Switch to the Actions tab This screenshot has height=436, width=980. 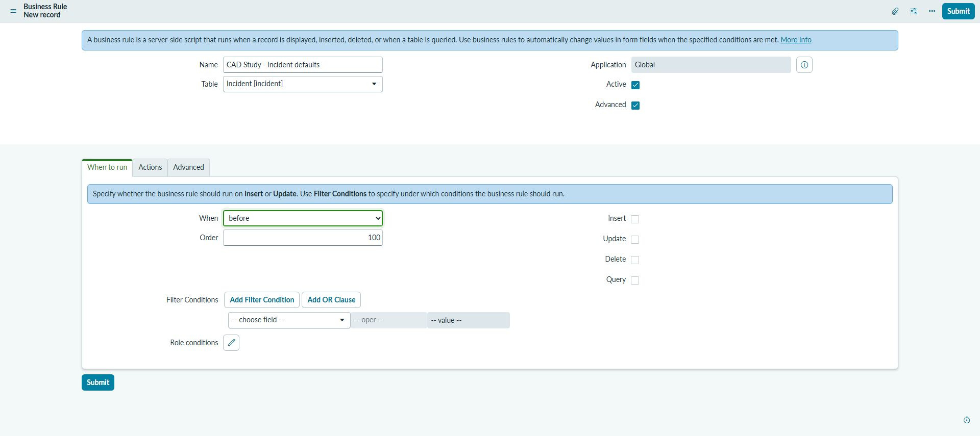pos(150,167)
